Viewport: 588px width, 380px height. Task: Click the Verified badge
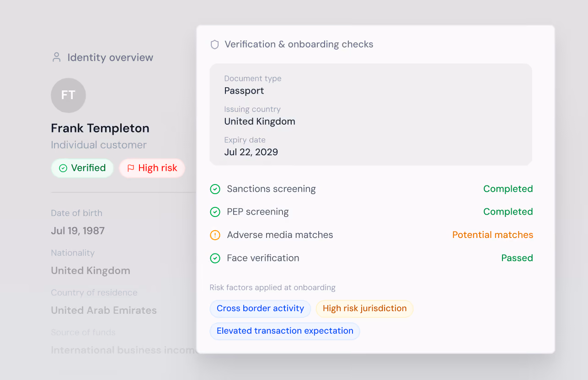[82, 168]
